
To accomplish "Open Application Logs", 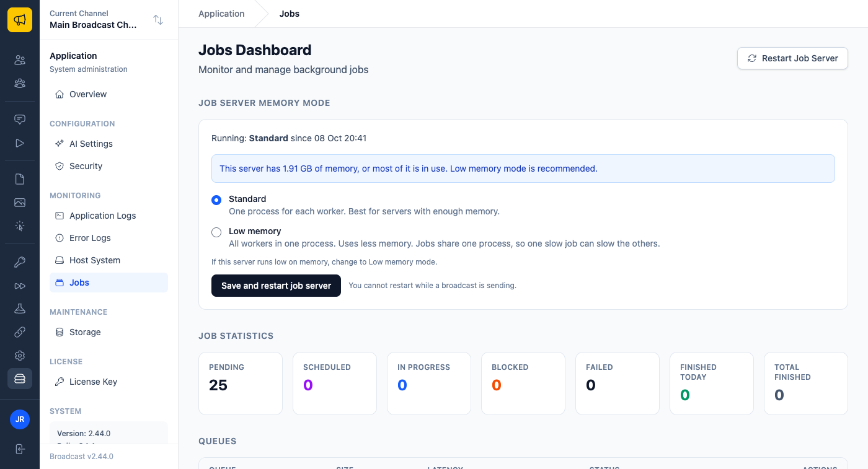I will [x=108, y=216].
